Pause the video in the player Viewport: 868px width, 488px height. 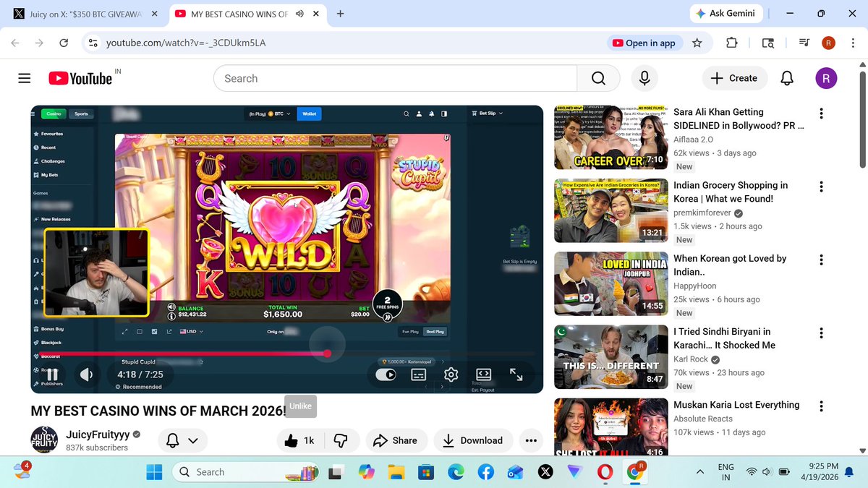tap(52, 374)
